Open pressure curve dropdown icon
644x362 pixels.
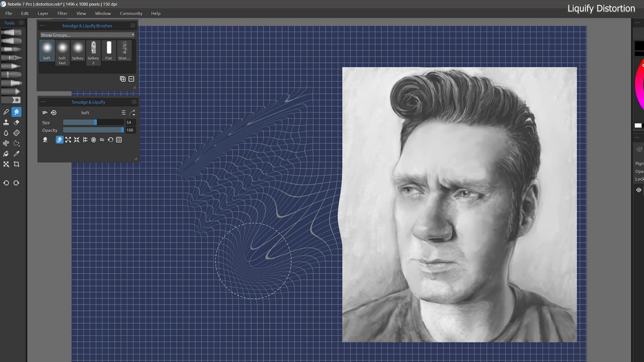132,113
